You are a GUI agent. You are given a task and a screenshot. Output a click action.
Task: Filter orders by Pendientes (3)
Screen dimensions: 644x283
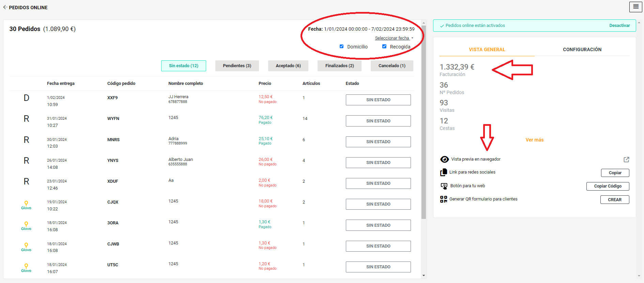237,66
